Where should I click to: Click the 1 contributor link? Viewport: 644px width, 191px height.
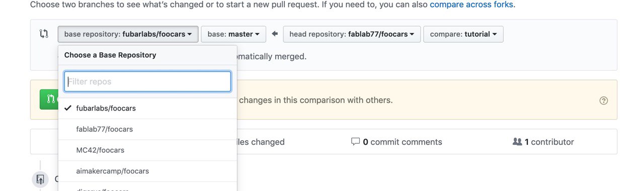(549, 142)
